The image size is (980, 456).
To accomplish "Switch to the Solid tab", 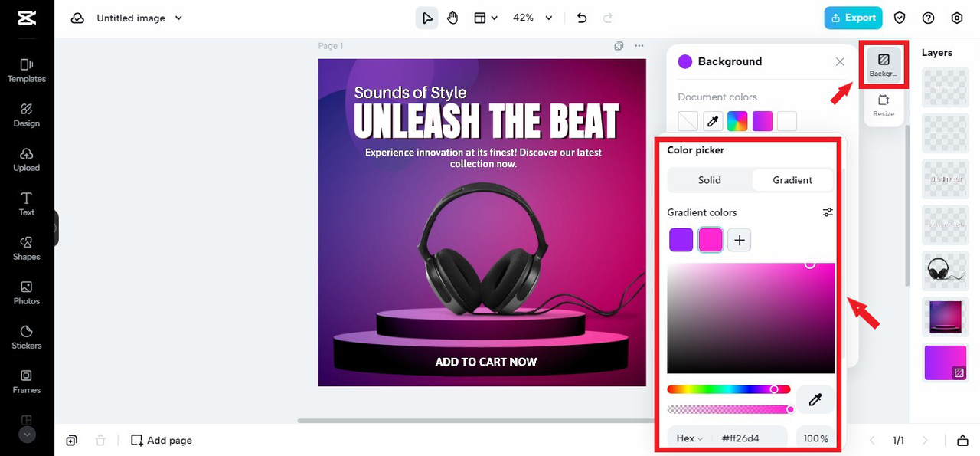I will (x=710, y=180).
